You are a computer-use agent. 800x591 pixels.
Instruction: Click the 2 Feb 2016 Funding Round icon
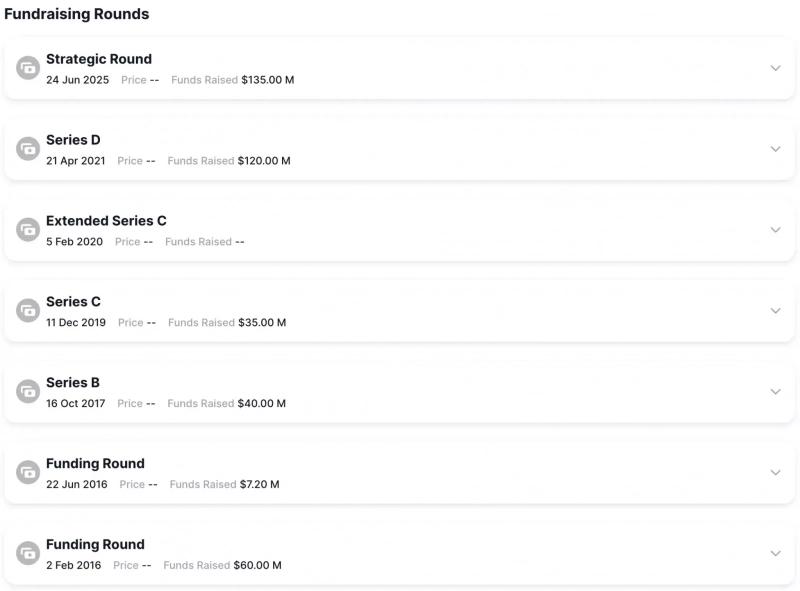28,553
